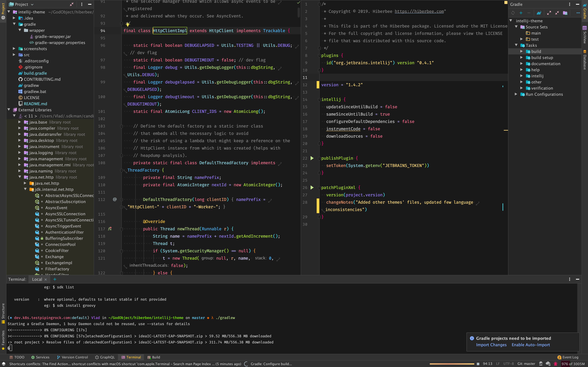Switch to the Build tool window tab
The image size is (588, 367).
pyautogui.click(x=154, y=357)
